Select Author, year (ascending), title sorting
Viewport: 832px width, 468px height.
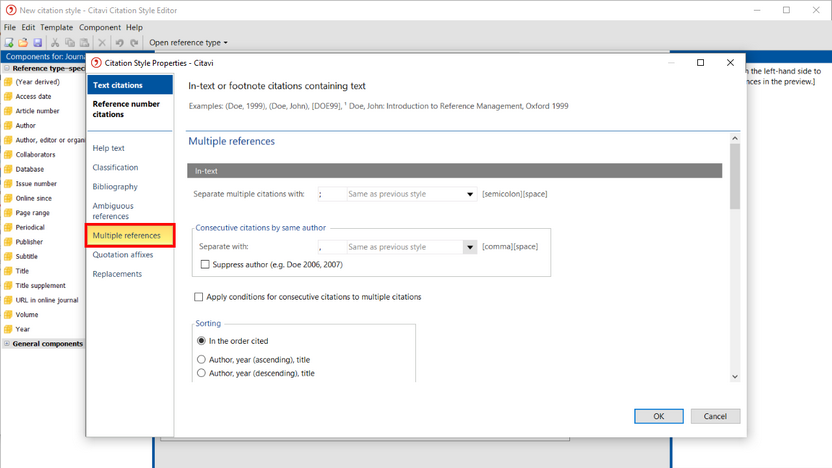point(201,359)
